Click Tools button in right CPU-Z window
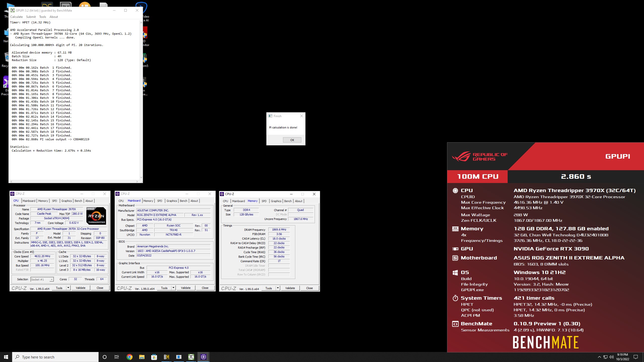Screen dimensions: 644x362 269,288
